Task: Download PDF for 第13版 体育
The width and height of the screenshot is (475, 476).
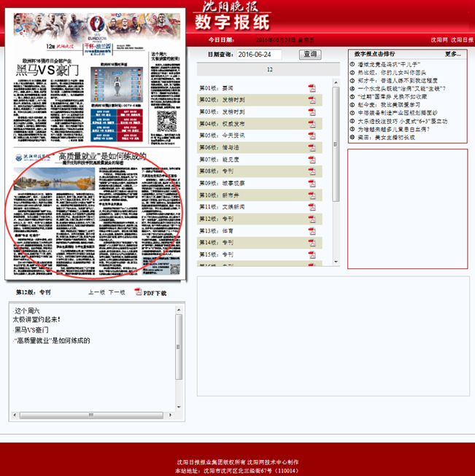Action: 312,230
